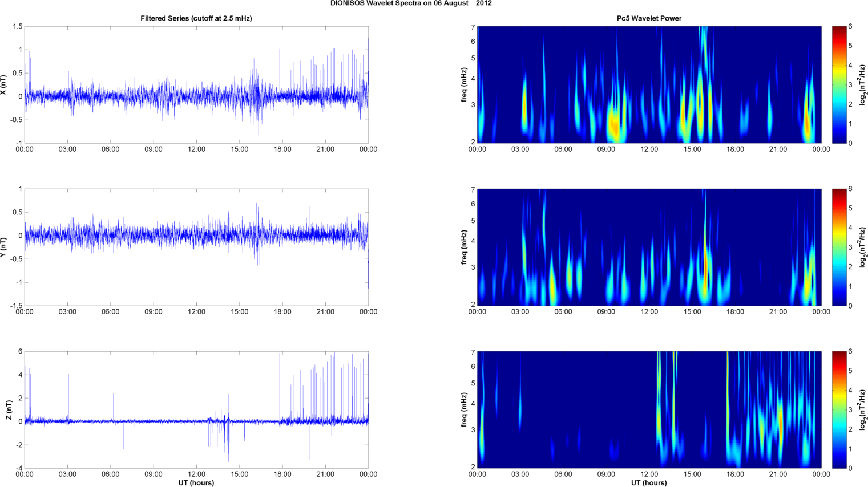Click the DIONISOS Wavelet Spectra figure title

pyautogui.click(x=411, y=3)
